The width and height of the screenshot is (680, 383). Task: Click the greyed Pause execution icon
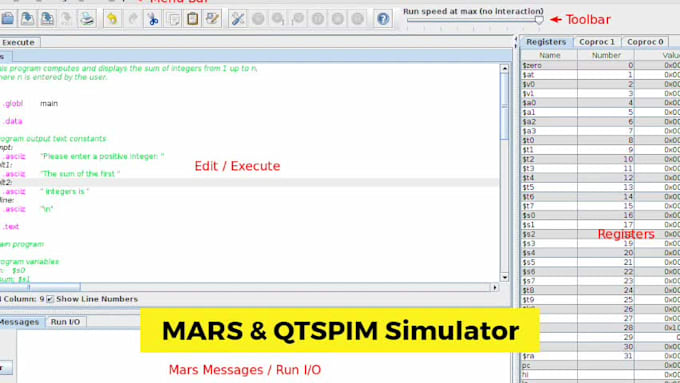pos(318,19)
